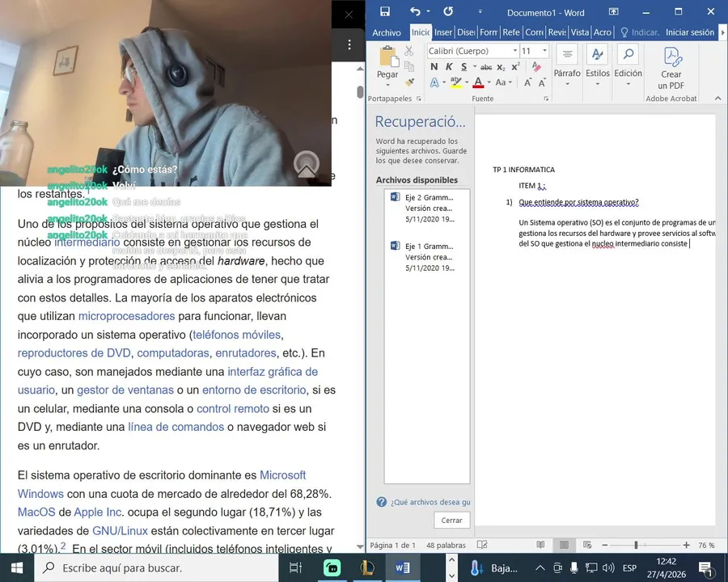Open the Ribbon Display Options icon
This screenshot has height=582, width=728.
click(613, 11)
